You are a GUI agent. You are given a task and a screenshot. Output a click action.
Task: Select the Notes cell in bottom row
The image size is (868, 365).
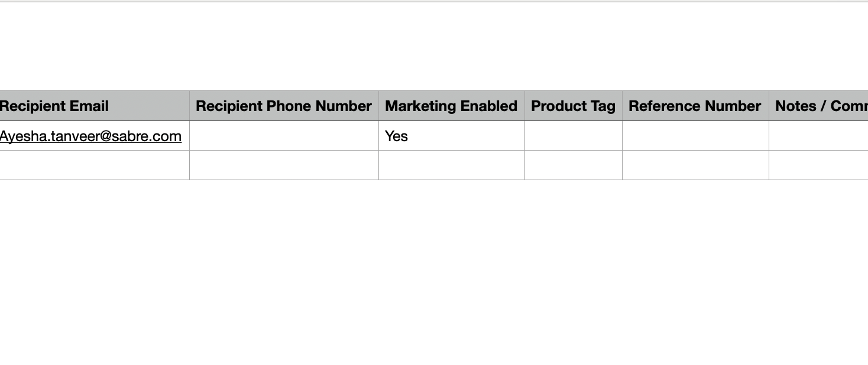point(818,165)
